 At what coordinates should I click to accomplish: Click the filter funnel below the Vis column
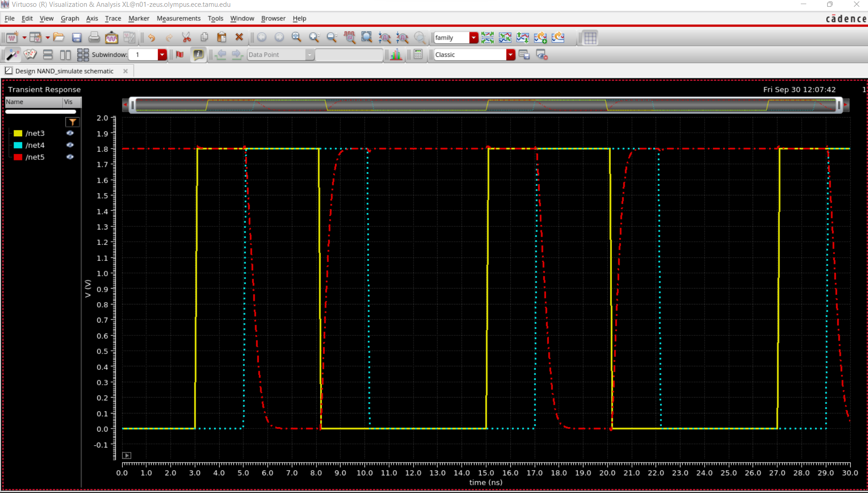72,122
